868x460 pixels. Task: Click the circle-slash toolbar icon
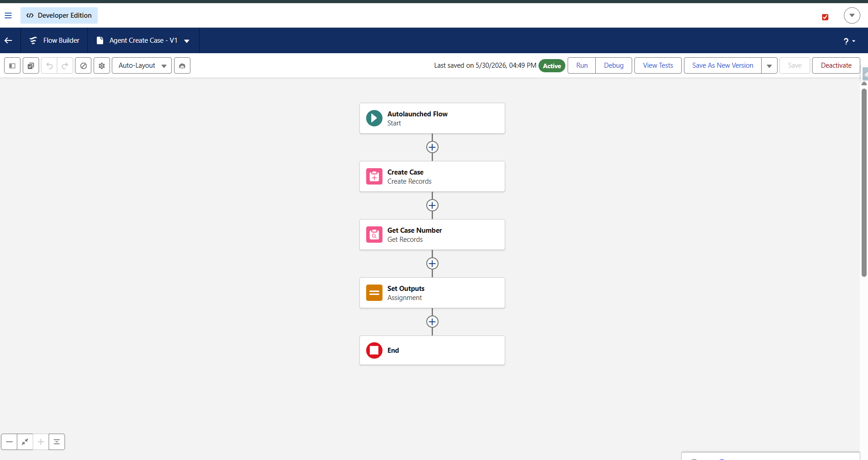(83, 65)
